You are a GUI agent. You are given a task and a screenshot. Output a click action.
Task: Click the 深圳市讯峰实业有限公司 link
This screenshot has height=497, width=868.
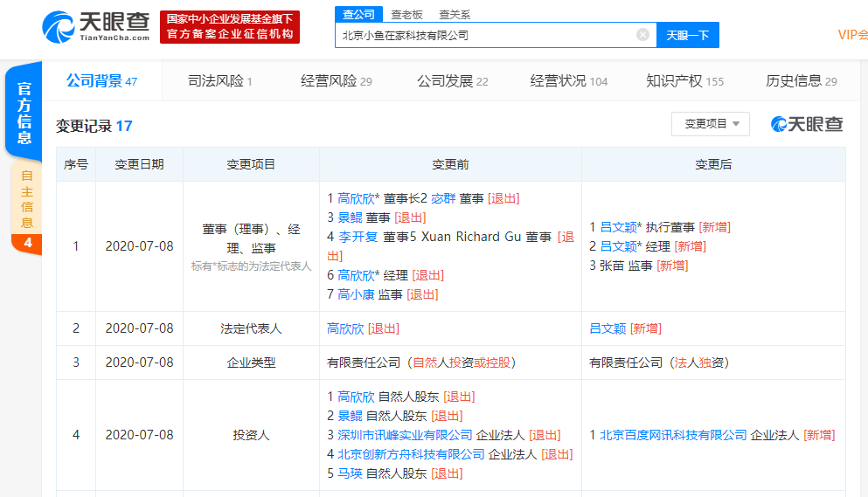[405, 435]
